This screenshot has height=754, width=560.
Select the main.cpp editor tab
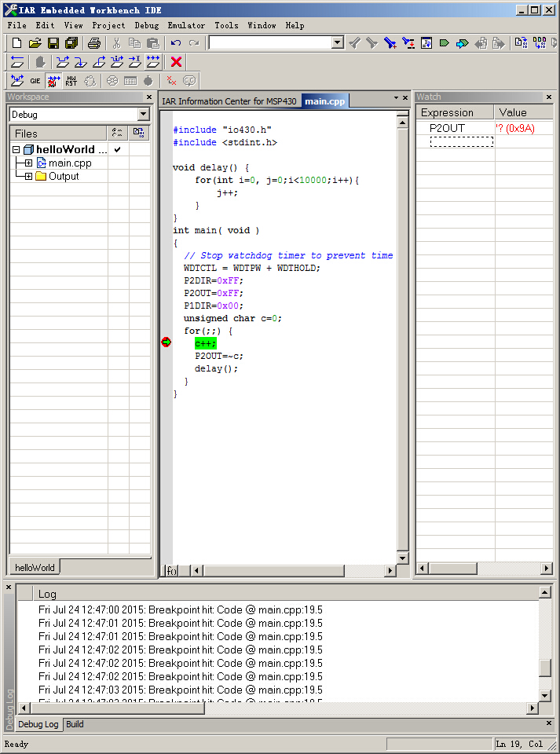(x=325, y=101)
